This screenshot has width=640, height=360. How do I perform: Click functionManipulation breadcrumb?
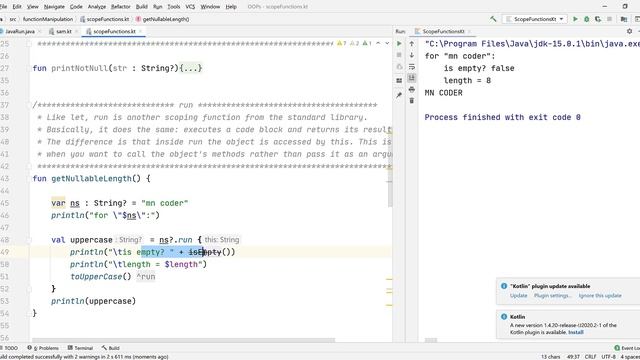pos(48,19)
